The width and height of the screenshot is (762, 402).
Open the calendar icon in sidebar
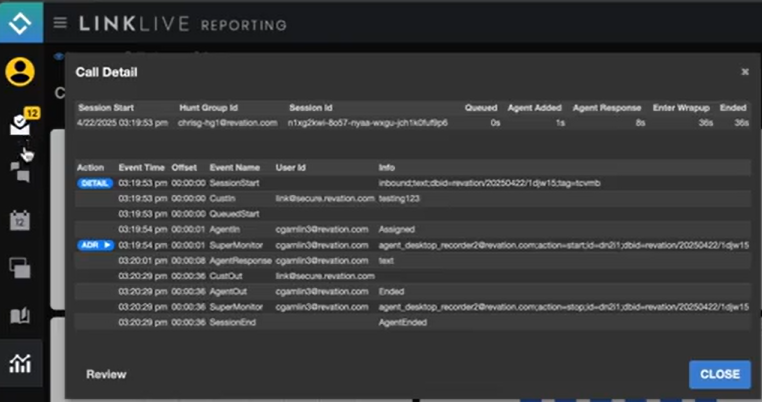click(20, 220)
